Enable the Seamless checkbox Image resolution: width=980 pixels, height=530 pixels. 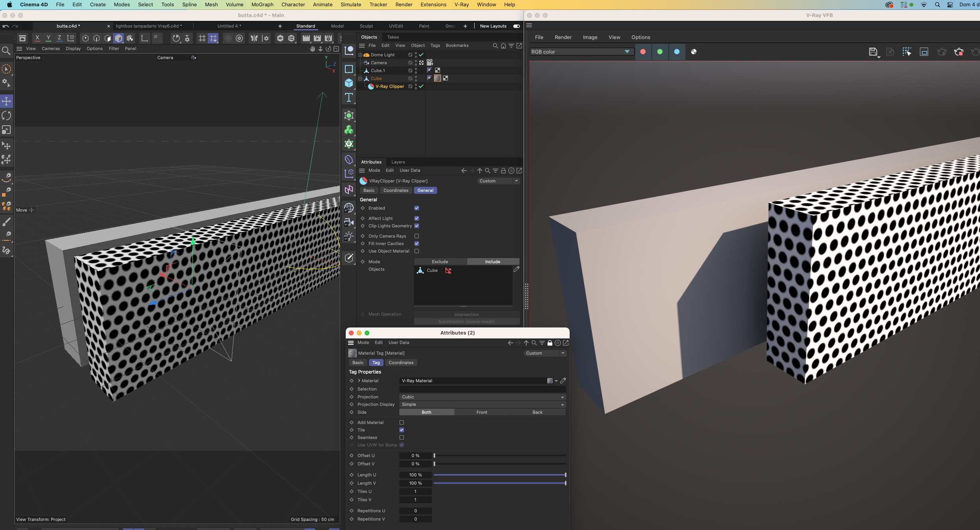tap(402, 437)
